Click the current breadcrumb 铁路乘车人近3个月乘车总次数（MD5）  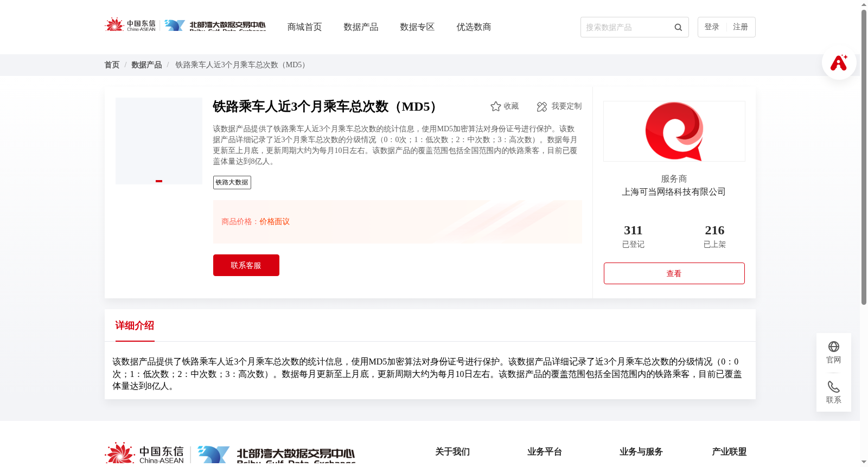[x=242, y=65]
